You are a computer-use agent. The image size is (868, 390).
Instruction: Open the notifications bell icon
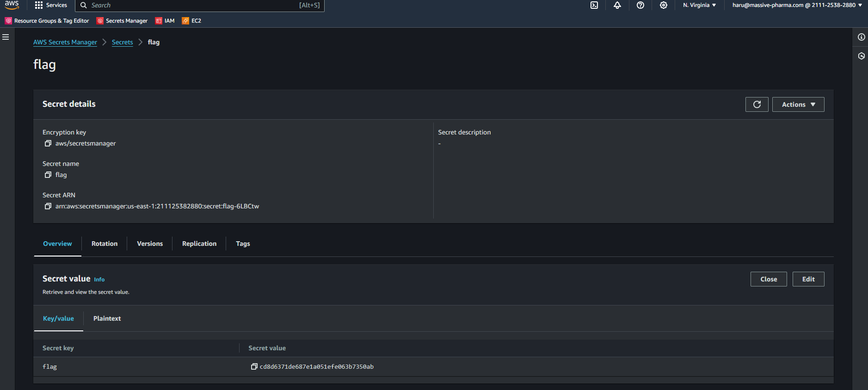617,5
